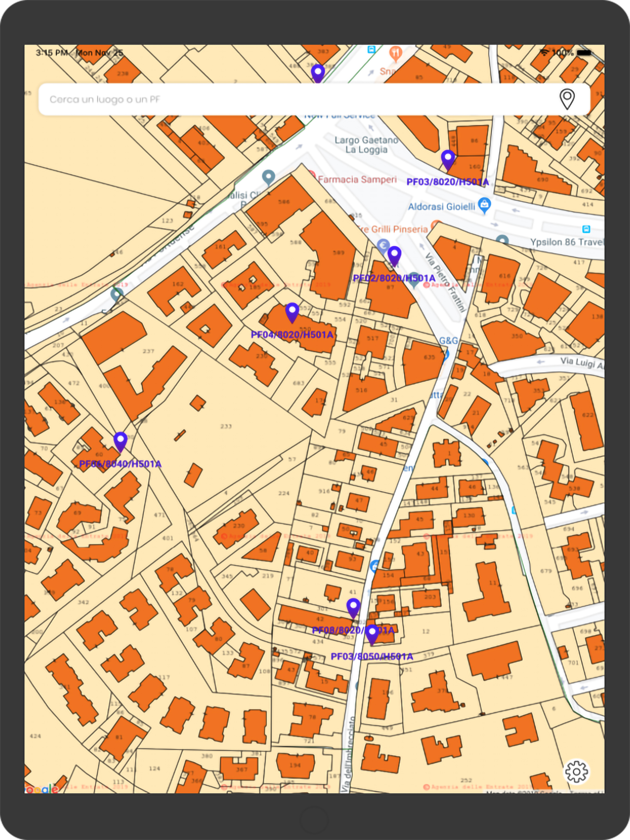Tap the Aldorasi Gioielli label

click(x=441, y=207)
